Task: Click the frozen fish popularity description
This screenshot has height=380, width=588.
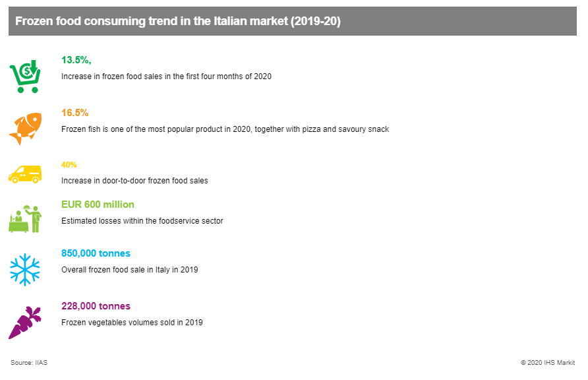Action: coord(225,129)
